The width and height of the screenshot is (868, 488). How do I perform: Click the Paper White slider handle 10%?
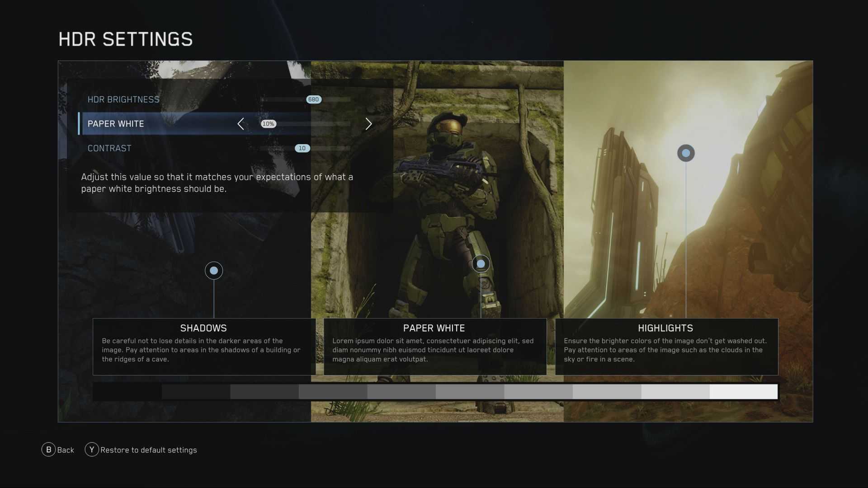pyautogui.click(x=269, y=124)
